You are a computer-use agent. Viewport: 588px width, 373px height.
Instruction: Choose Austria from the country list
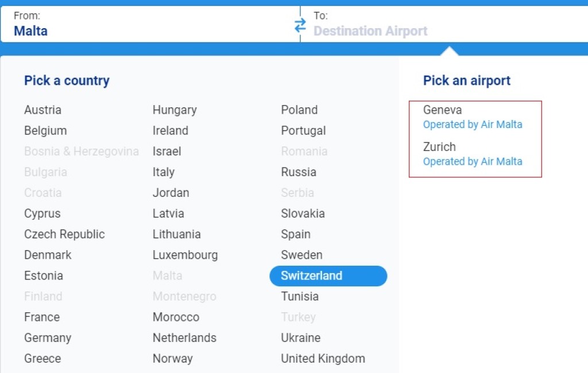(x=42, y=110)
